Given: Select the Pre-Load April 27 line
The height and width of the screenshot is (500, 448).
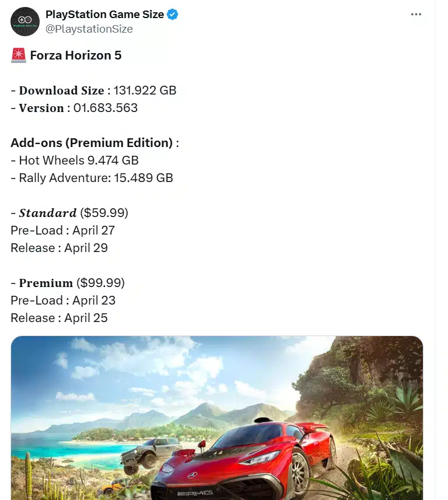Looking at the screenshot, I should pyautogui.click(x=62, y=230).
